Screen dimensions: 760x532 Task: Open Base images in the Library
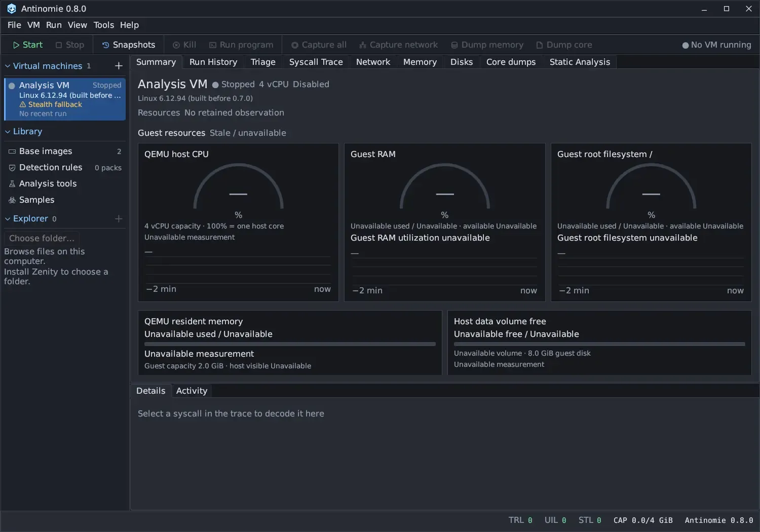(65, 151)
